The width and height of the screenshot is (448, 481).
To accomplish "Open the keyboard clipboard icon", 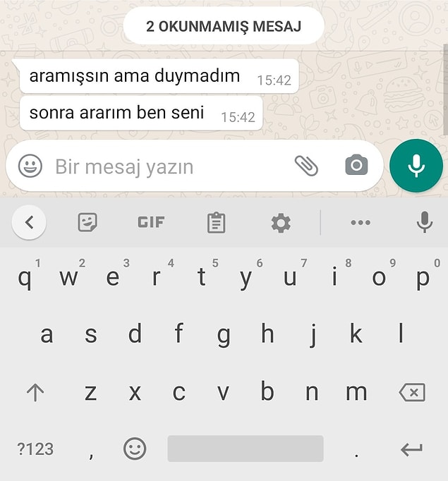I will point(217,222).
